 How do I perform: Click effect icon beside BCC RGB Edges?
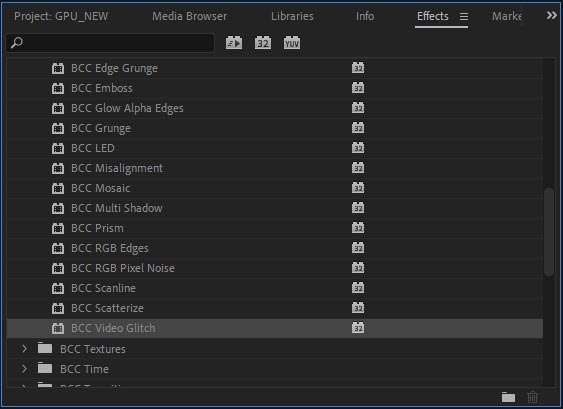coord(58,248)
